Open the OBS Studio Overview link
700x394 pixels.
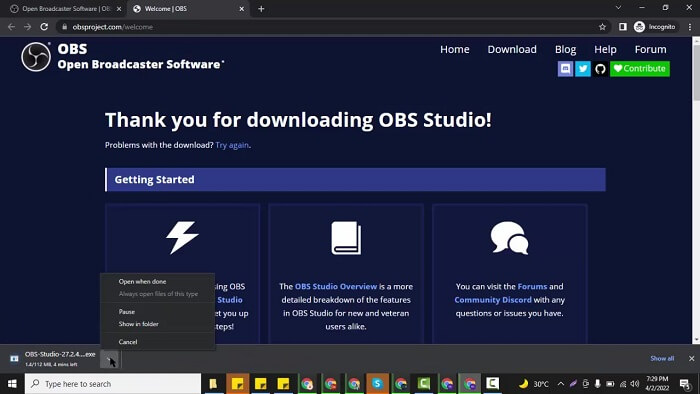pyautogui.click(x=336, y=286)
